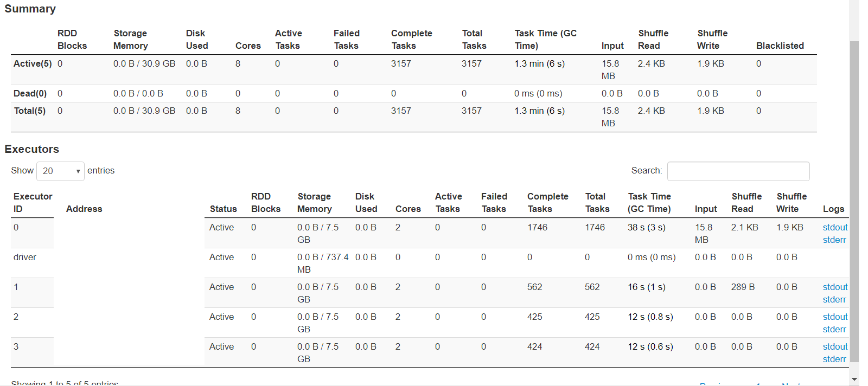This screenshot has width=868, height=386.
Task: Open stdout log for executor 2
Action: tap(835, 317)
